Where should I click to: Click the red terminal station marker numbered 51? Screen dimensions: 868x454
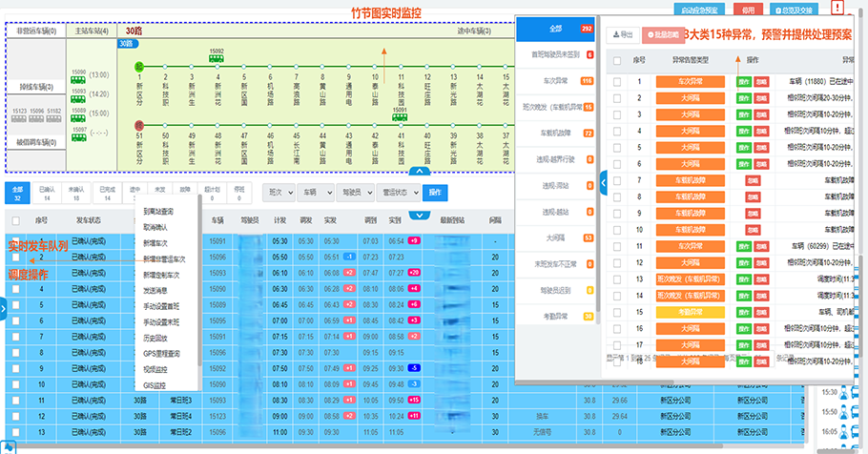(x=139, y=125)
